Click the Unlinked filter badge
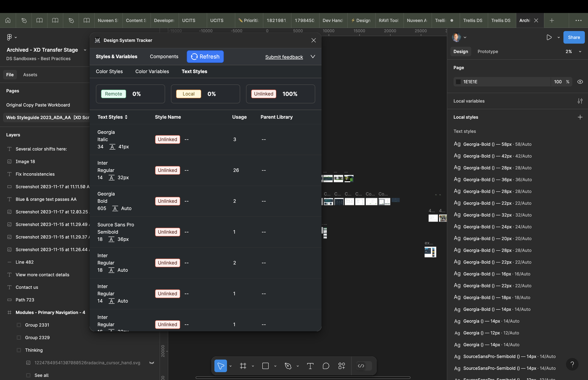Image resolution: width=588 pixels, height=380 pixels. tap(263, 94)
